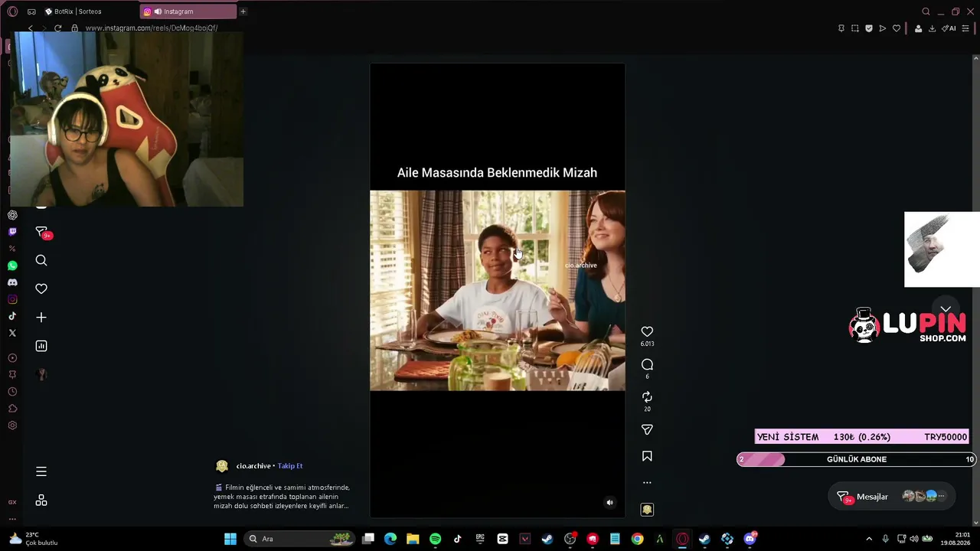Screen dimensions: 980x551
Task: Open ChatGPT in the Opera sidebar
Action: (x=12, y=215)
